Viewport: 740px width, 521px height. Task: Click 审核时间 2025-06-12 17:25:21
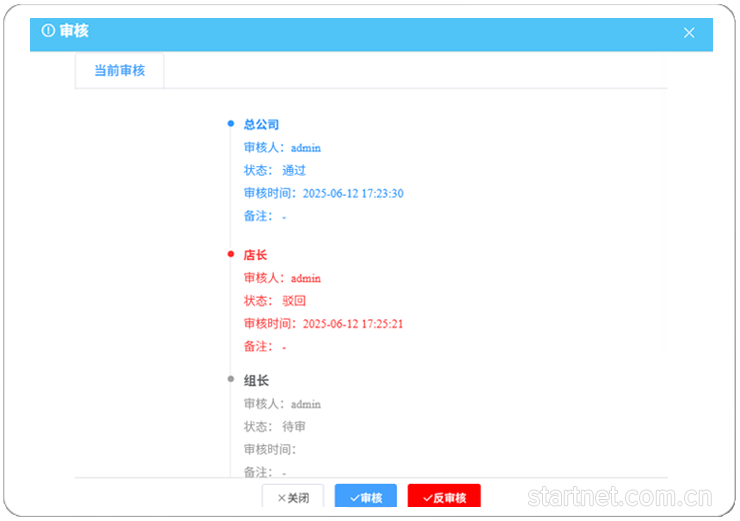324,323
